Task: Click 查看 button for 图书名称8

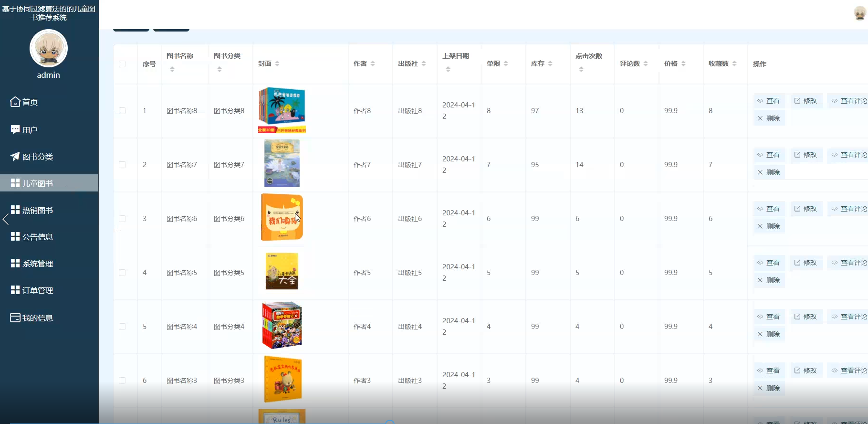Action: point(769,101)
